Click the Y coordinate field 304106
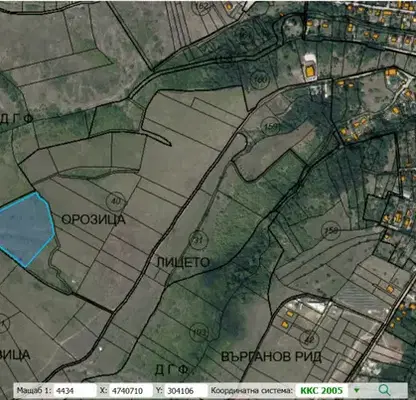416x400 pixels. [186, 390]
